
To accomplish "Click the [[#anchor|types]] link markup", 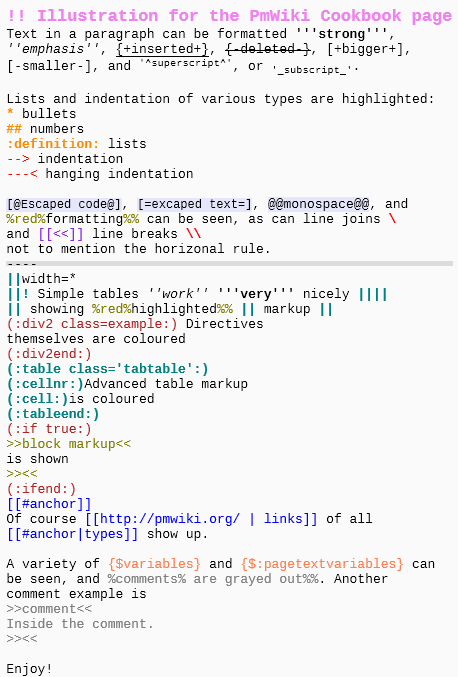I will coord(73,534).
